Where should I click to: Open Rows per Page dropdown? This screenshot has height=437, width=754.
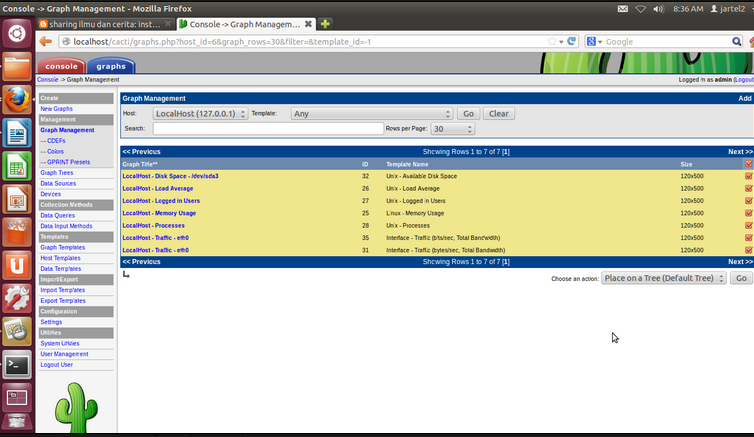452,129
